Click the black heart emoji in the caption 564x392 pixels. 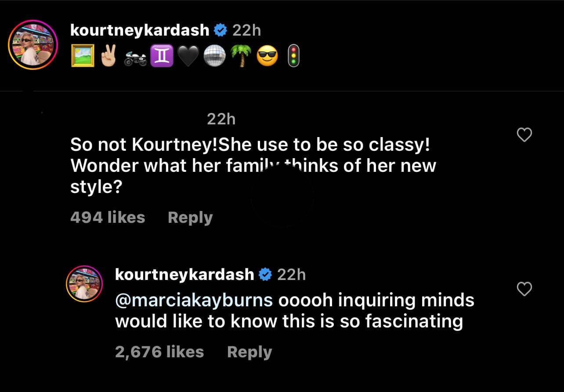[188, 57]
